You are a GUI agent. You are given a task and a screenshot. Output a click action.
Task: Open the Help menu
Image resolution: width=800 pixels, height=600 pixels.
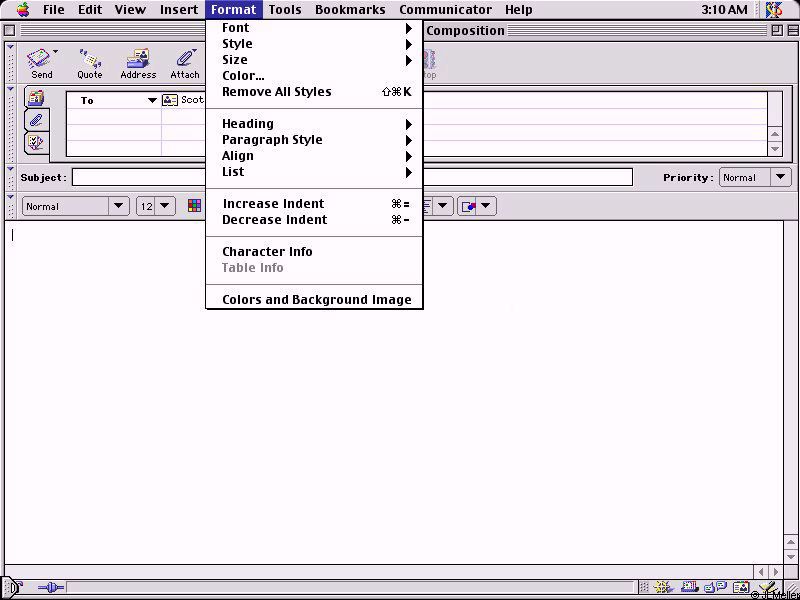518,9
